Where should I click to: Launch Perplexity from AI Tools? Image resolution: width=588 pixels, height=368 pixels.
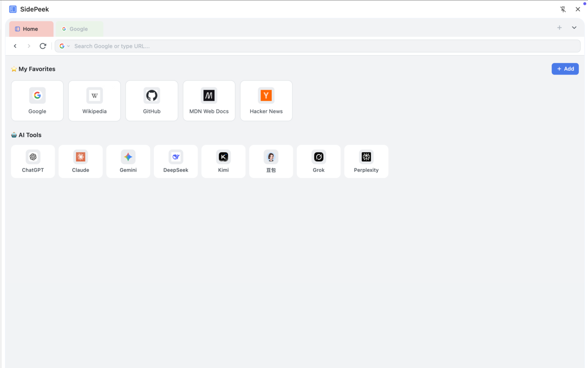(x=366, y=161)
